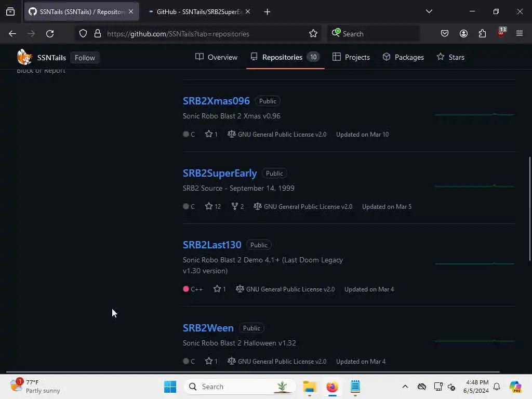The image size is (532, 399).
Task: Close the SRB2SuperEarly GitHub tab
Action: [248, 11]
